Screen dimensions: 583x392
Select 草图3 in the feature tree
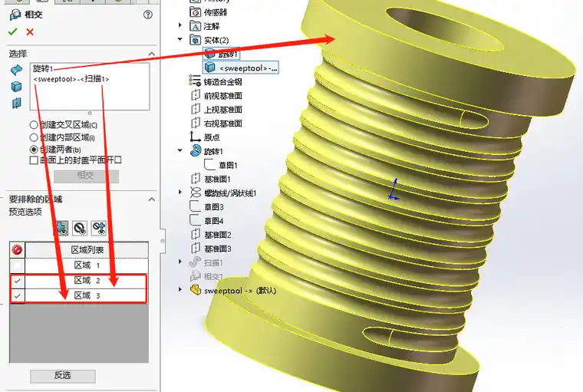(x=214, y=207)
